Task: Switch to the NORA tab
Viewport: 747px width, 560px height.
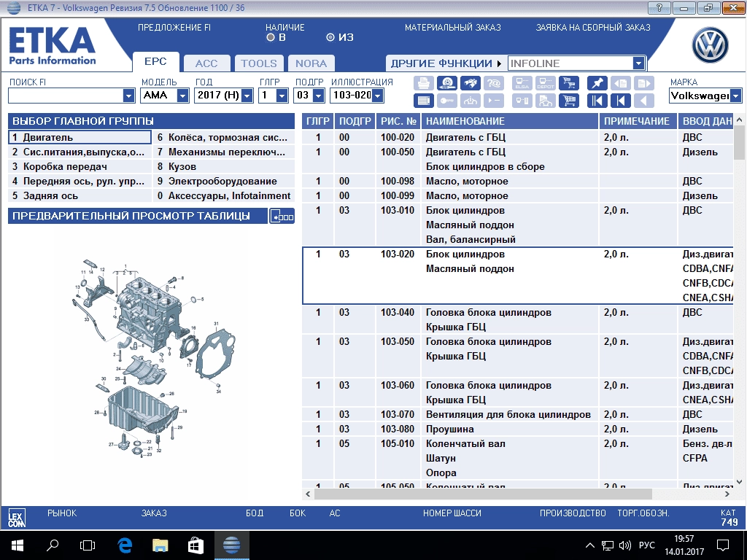Action: pyautogui.click(x=311, y=63)
